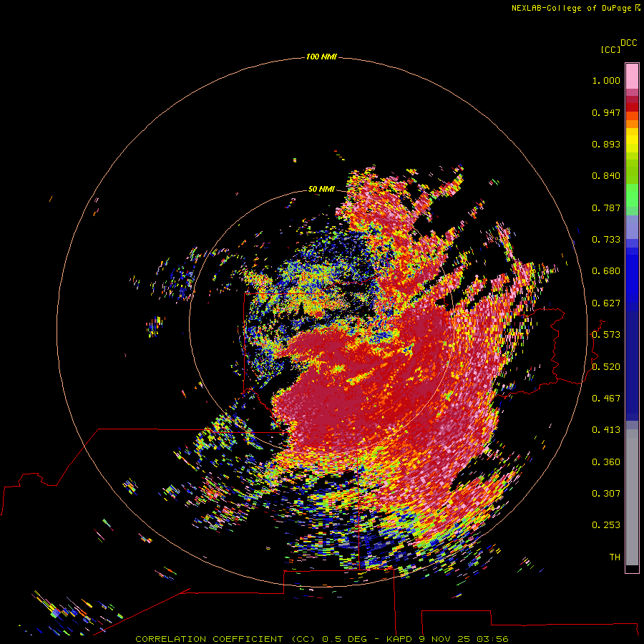
Task: Click the 1.000 legend value
Action: tap(606, 80)
